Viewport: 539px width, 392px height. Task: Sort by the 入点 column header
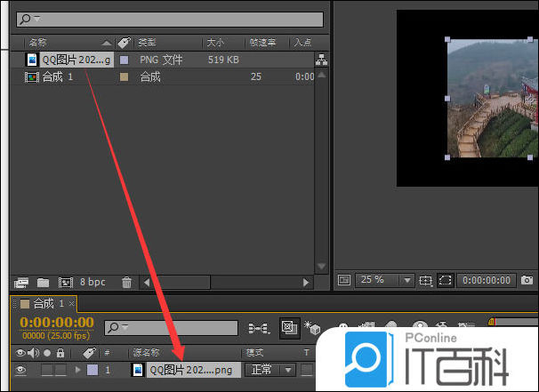point(302,43)
